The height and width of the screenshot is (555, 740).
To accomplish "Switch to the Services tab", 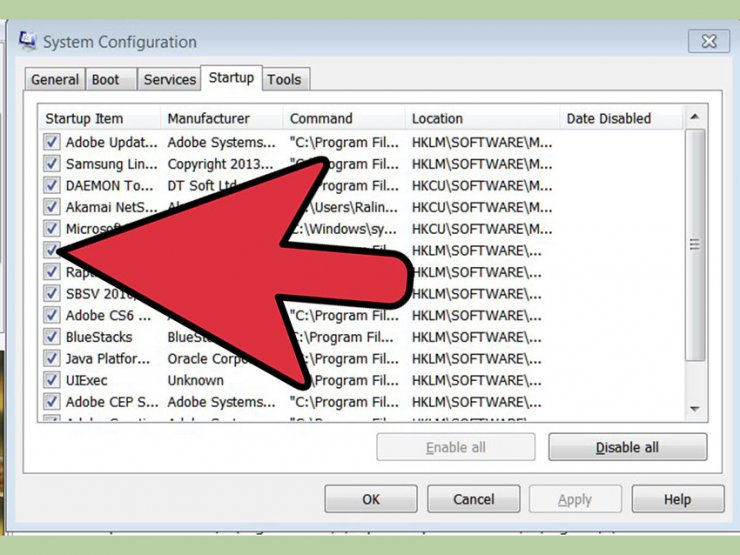I will coord(169,79).
